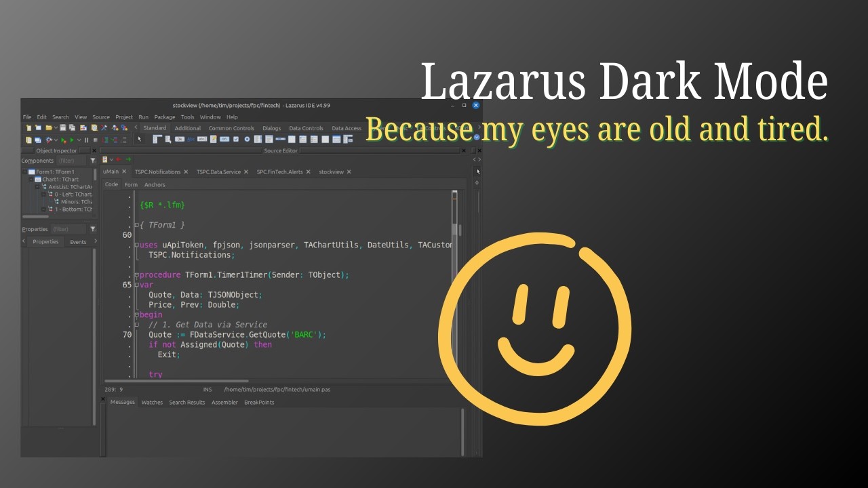
Task: Click the Open file folder icon
Action: click(49, 127)
